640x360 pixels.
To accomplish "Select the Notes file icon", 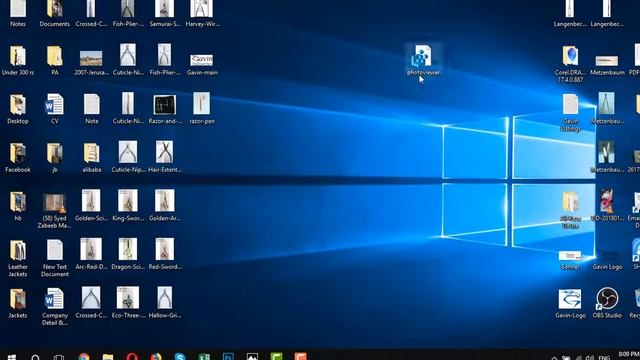I will point(18,13).
